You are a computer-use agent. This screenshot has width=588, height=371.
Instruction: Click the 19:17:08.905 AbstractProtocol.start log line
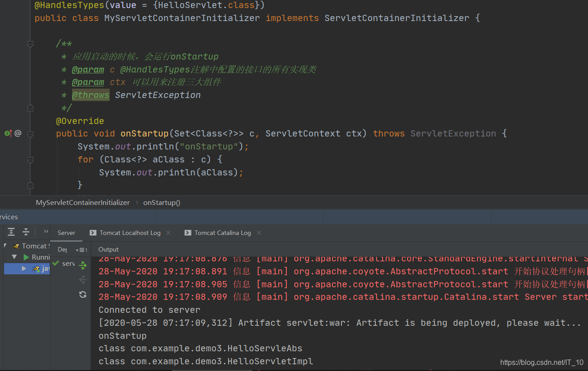343,284
